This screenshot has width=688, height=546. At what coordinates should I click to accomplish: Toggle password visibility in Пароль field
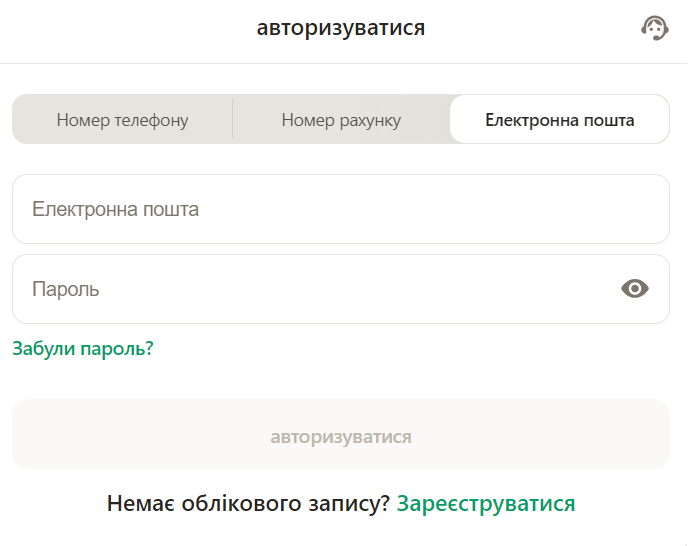635,289
